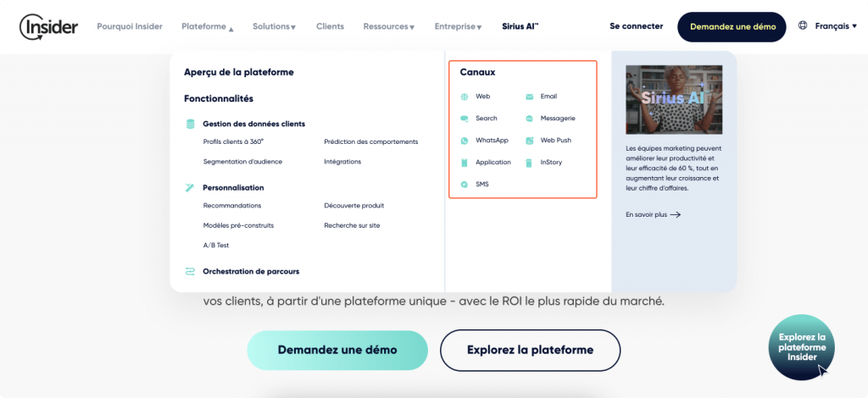
Task: Click the Explorez la plateforme outlined button
Action: (x=531, y=350)
